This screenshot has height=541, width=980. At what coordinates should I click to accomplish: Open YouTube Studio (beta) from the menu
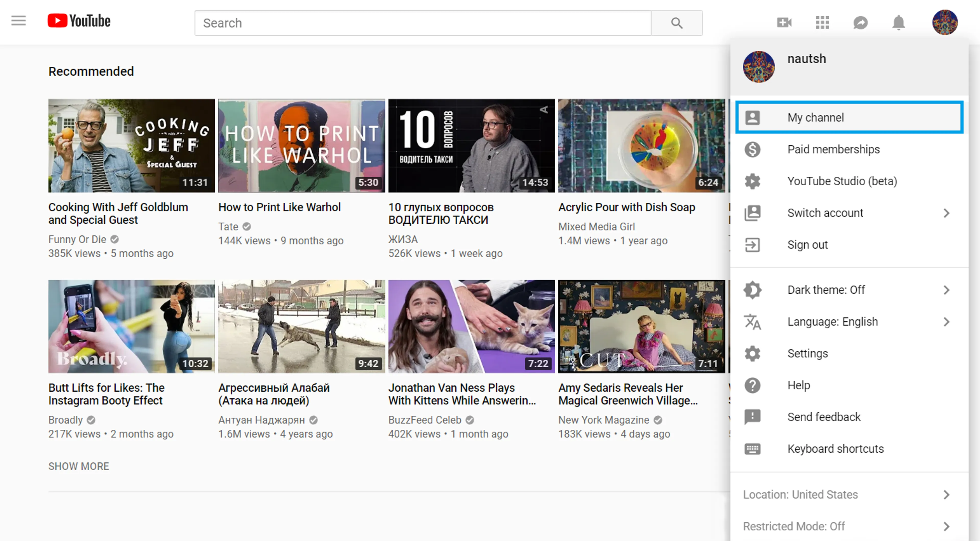842,181
